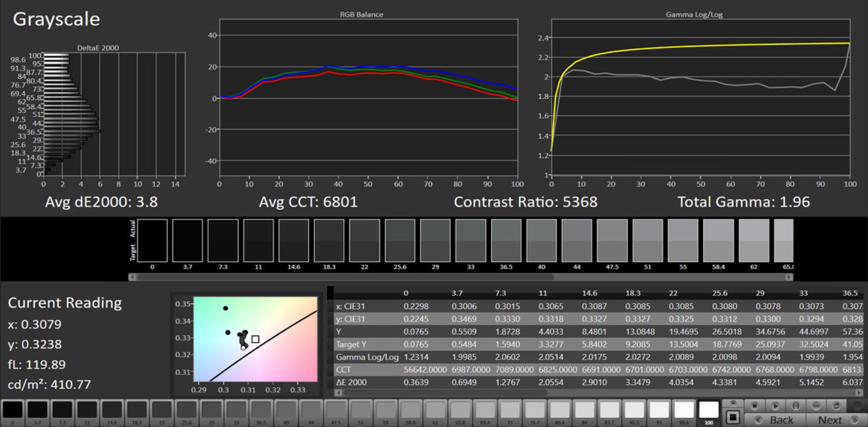Screen dimensions: 868x427
Task: Advance to the next step with Next
Action: pyautogui.click(x=836, y=420)
